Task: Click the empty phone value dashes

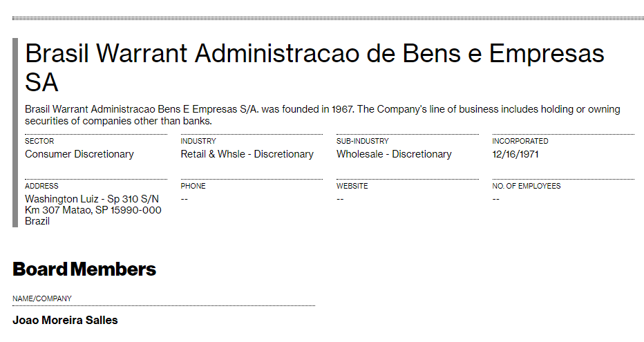Action: 184,199
